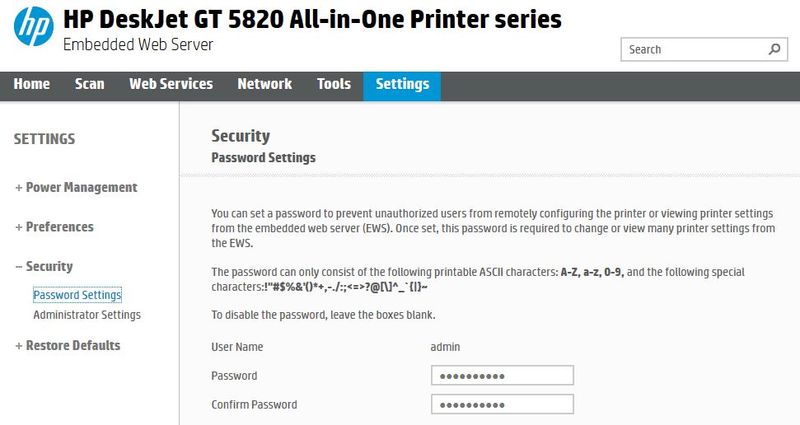Screen dimensions: 800x425
Task: Open the Tools tab
Action: (x=334, y=84)
